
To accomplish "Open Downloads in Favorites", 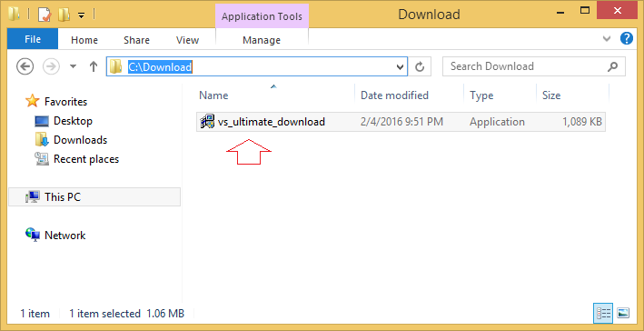I will pyautogui.click(x=80, y=140).
